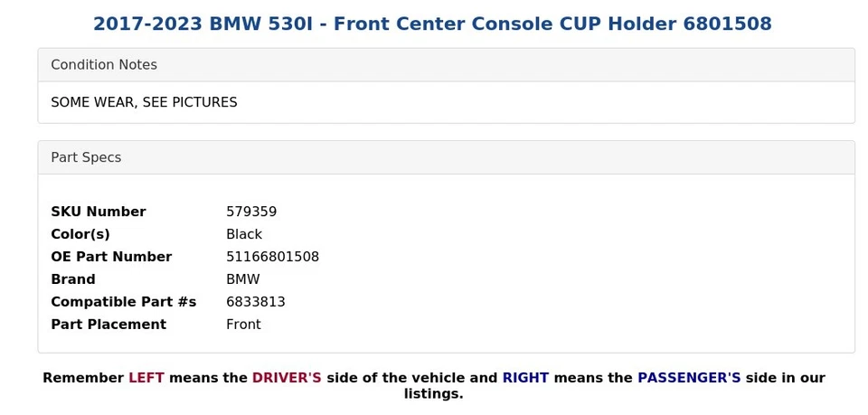This screenshot has width=868, height=415.
Task: Click the blue RIGHT word in reminder
Action: (526, 378)
